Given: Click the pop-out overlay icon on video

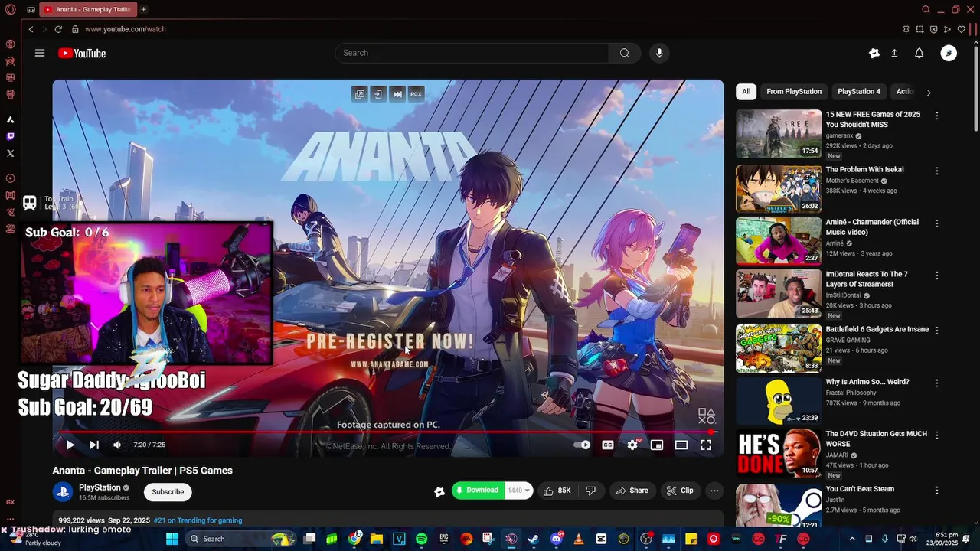Looking at the screenshot, I should point(359,93).
